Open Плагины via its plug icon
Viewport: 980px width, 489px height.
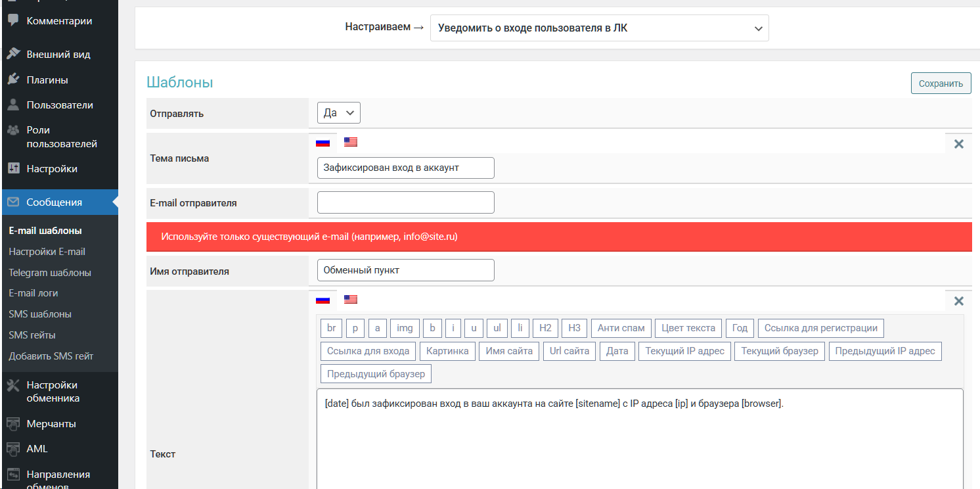click(13, 80)
